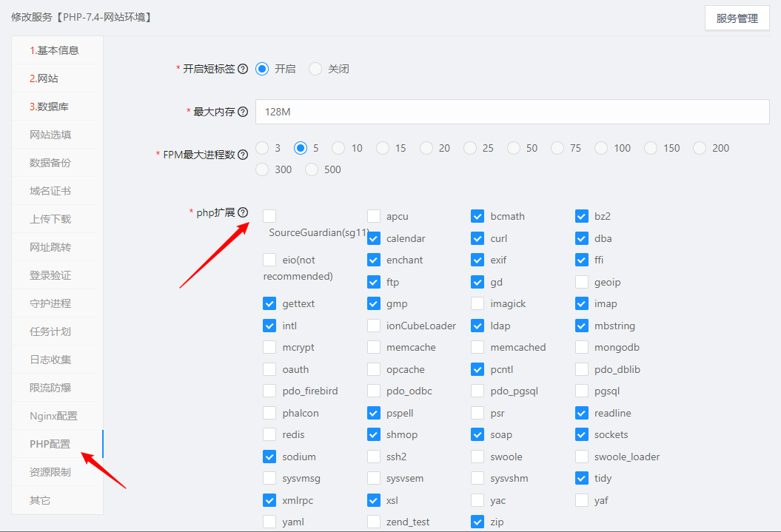The height and width of the screenshot is (532, 781).
Task: Click help icon beside php扩展 label
Action: click(243, 212)
